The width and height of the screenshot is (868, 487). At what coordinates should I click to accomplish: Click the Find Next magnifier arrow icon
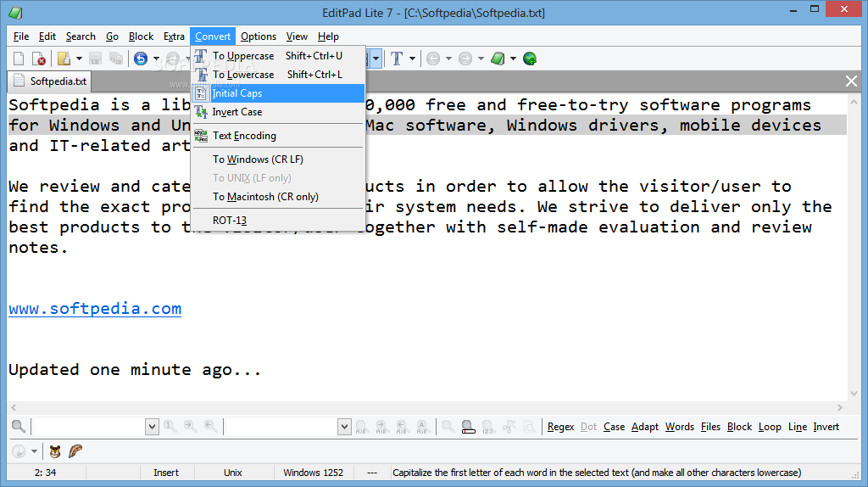click(x=191, y=427)
